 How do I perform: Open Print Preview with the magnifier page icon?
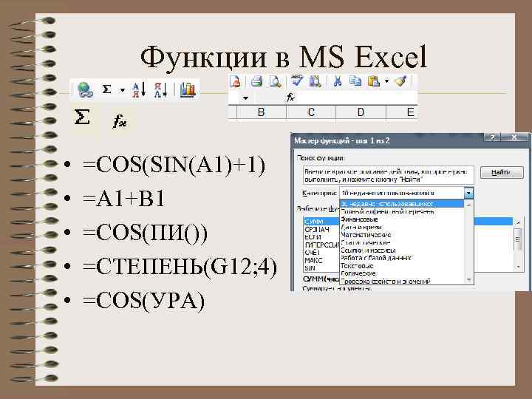(x=275, y=81)
